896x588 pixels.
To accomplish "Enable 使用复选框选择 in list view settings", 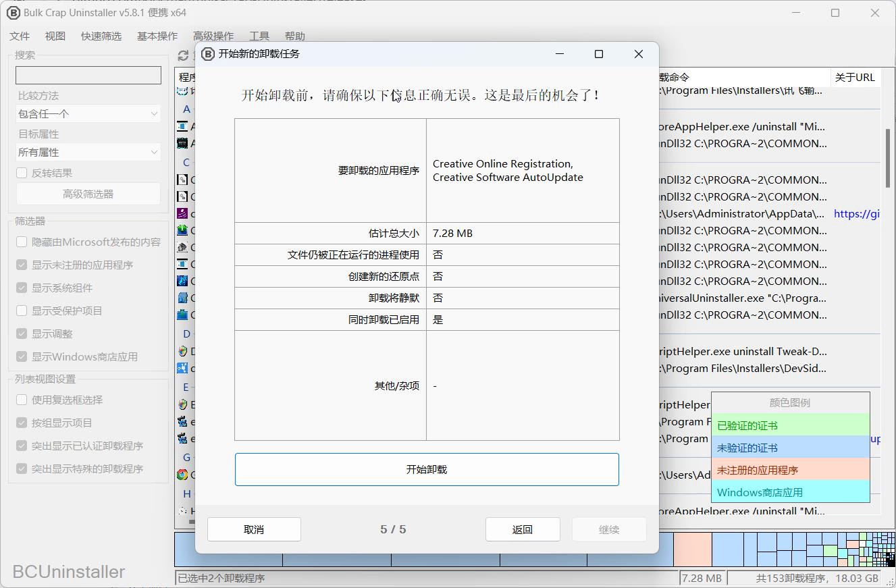I will 21,400.
